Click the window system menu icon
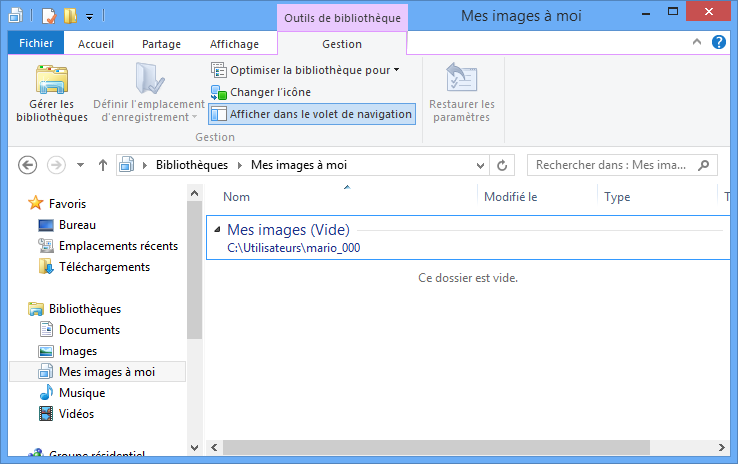738x464 pixels. (16, 16)
